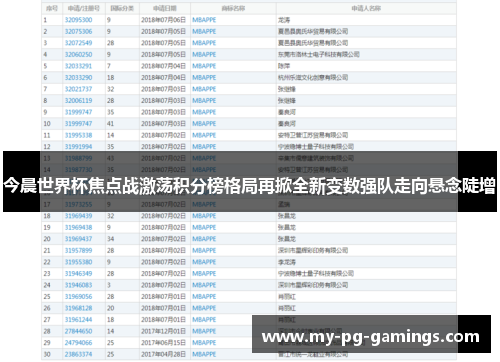The image size is (500, 362).
Task: Select the 申请/注册号 column header
Action: [84, 9]
